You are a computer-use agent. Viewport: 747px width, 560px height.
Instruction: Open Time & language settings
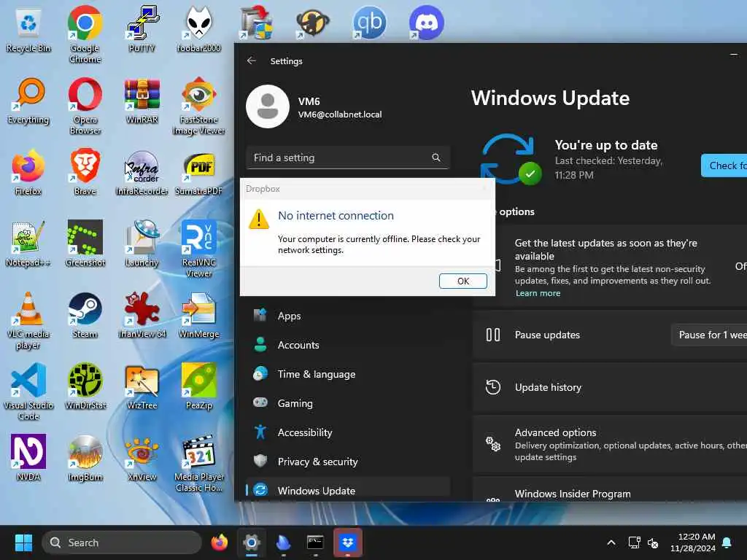(348, 374)
